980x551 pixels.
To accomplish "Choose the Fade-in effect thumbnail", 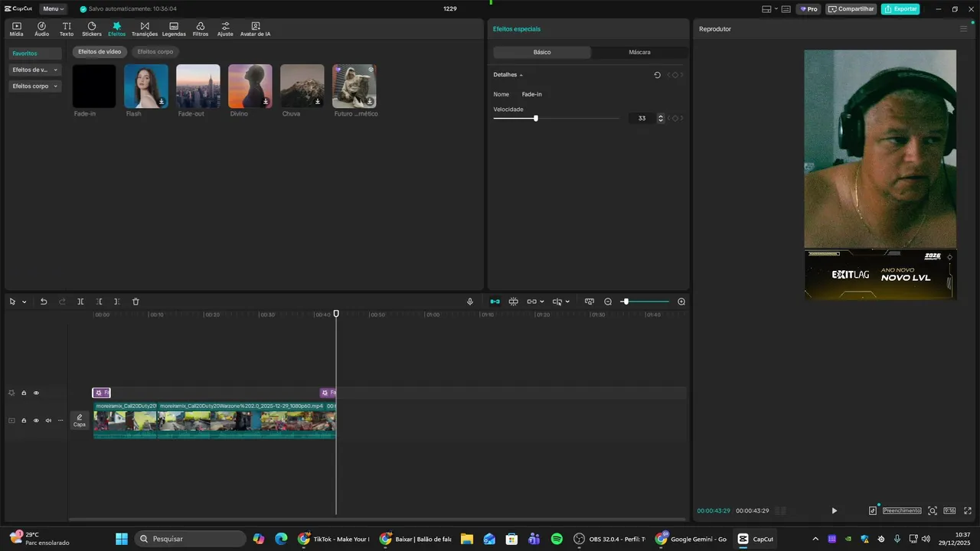I will point(94,86).
